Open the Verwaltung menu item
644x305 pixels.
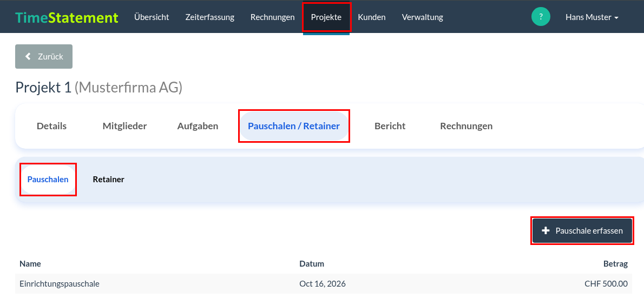(423, 17)
